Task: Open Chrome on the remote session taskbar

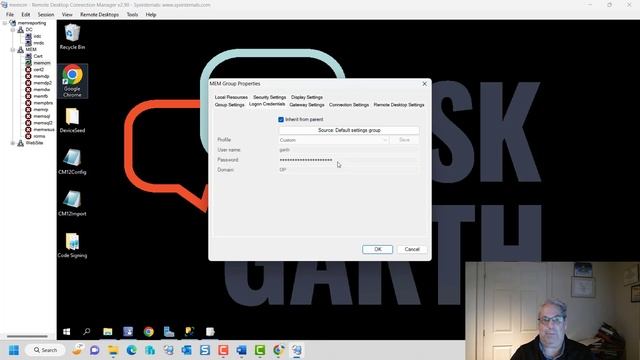Action: point(149,331)
